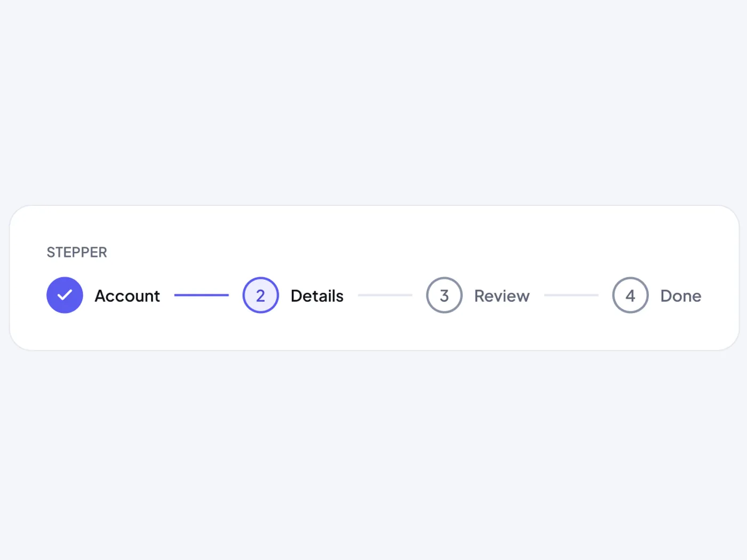Click the STEPPER heading text
The height and width of the screenshot is (560, 747).
(77, 252)
